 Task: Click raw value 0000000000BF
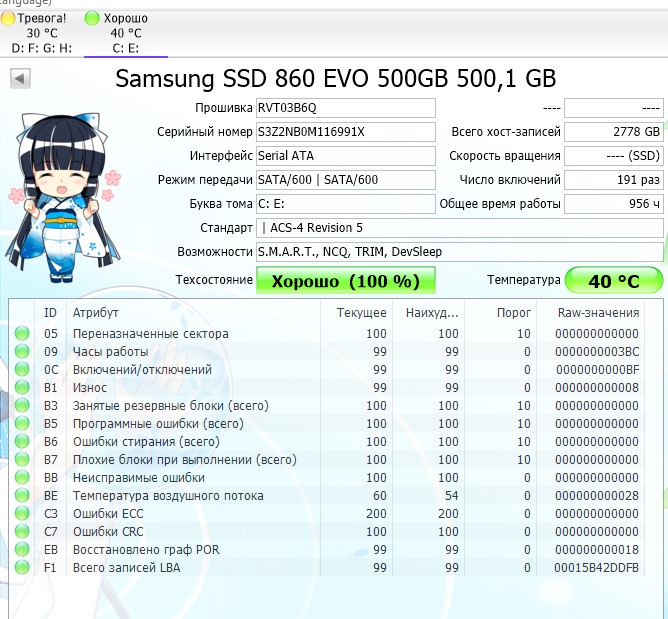pos(597,370)
